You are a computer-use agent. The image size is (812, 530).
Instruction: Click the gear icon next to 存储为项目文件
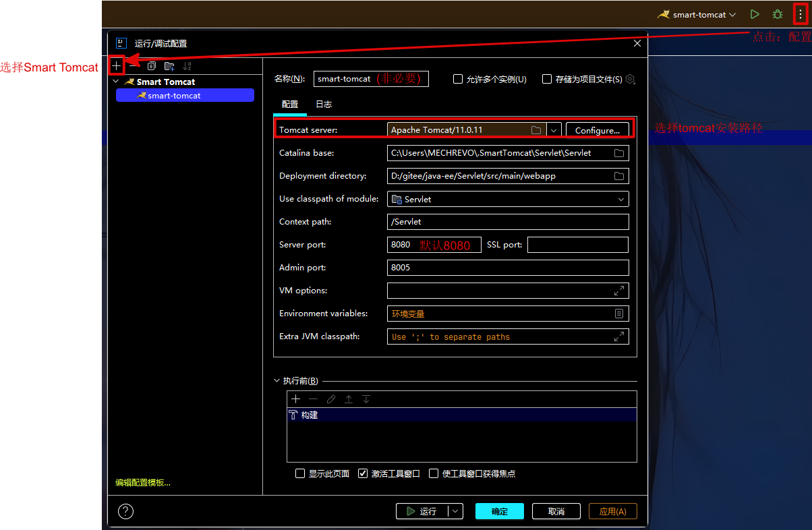click(x=631, y=79)
